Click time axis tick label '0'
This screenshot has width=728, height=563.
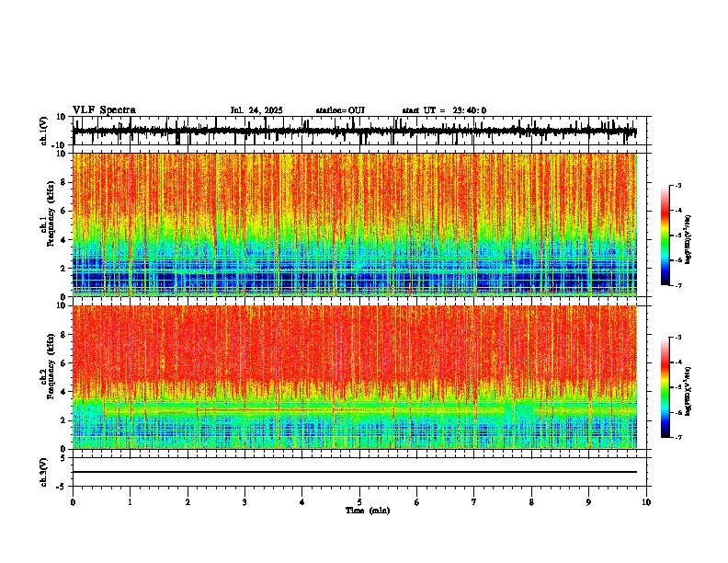coord(73,501)
